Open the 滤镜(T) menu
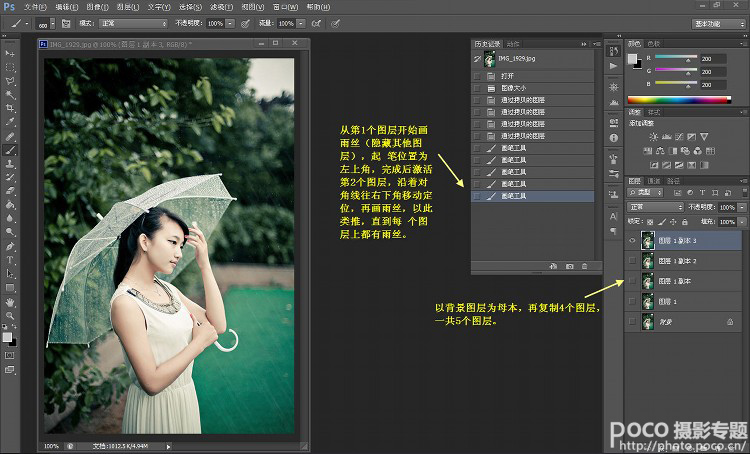The image size is (750, 454). (x=221, y=7)
